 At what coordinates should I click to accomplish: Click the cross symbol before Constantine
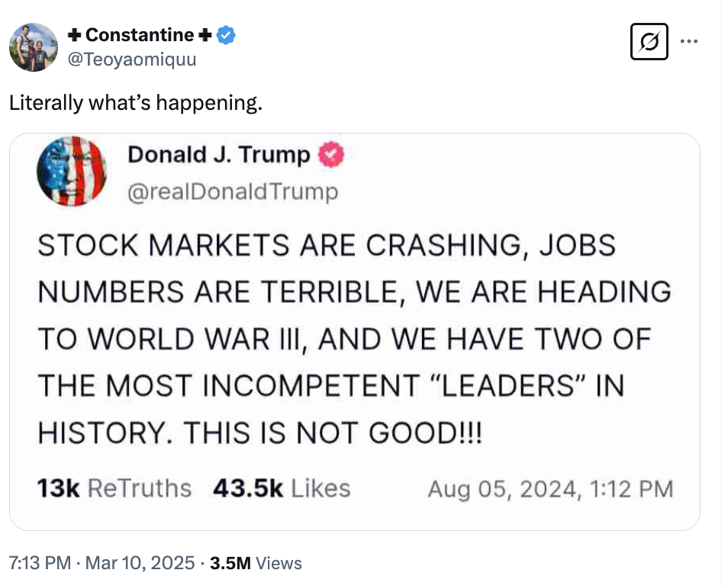coord(74,35)
